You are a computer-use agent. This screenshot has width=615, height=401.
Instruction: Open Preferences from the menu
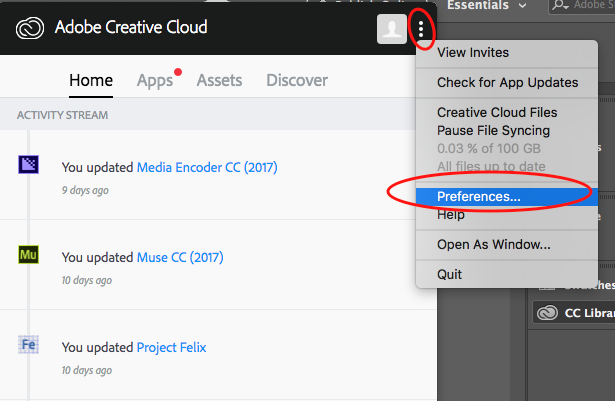(478, 197)
